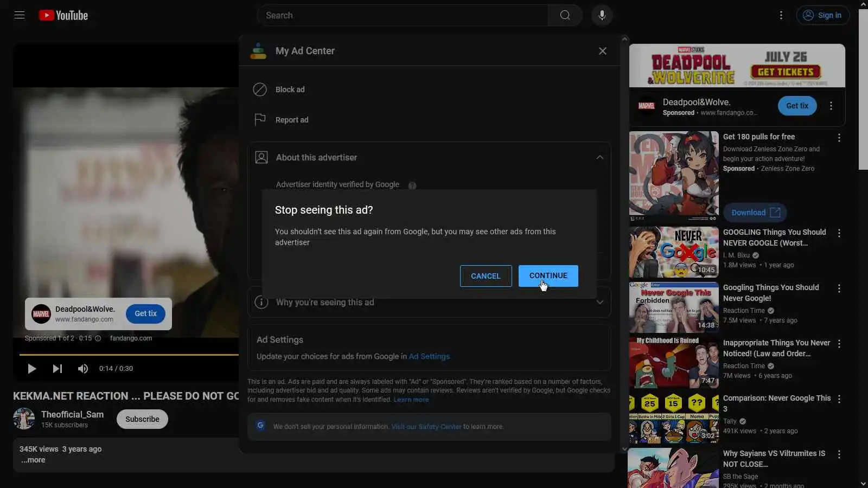The image size is (868, 488).
Task: Open Googling Things You Should Never Google! thumbnail
Action: (674, 307)
